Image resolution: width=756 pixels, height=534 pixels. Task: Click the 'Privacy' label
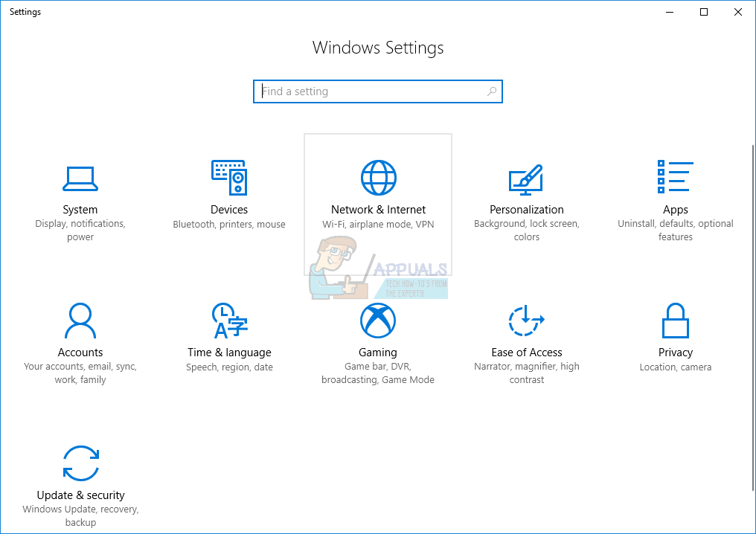click(675, 353)
